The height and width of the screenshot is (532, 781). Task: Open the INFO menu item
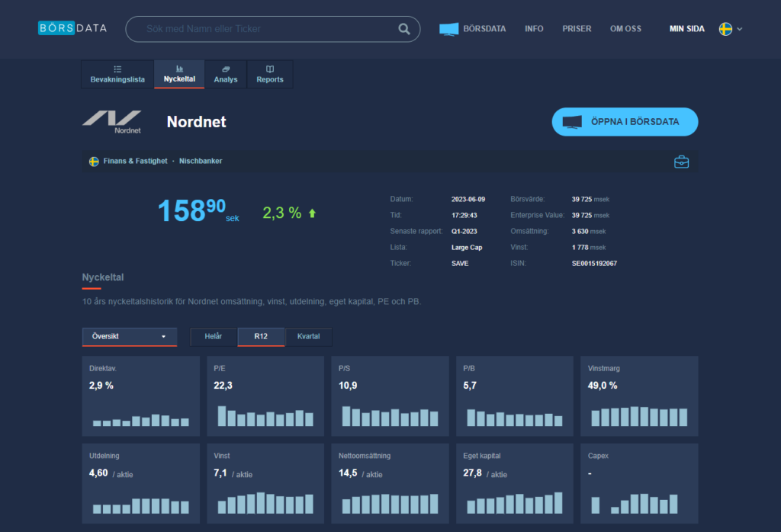click(x=534, y=29)
